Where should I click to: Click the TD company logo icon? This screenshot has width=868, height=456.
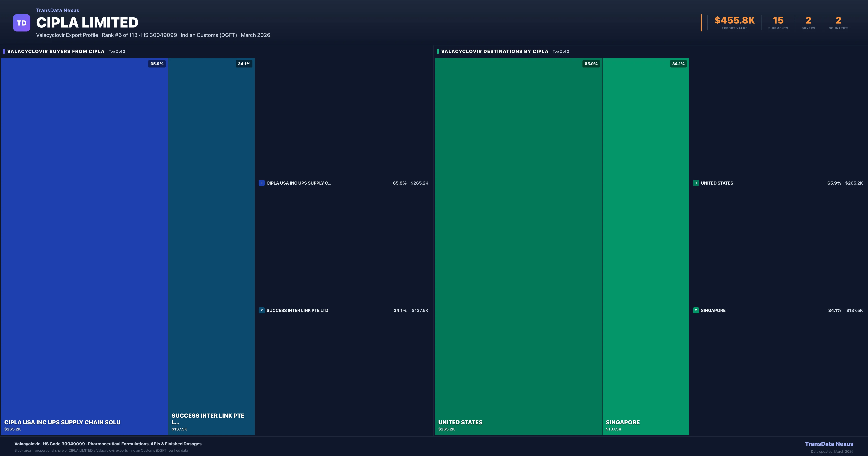22,22
